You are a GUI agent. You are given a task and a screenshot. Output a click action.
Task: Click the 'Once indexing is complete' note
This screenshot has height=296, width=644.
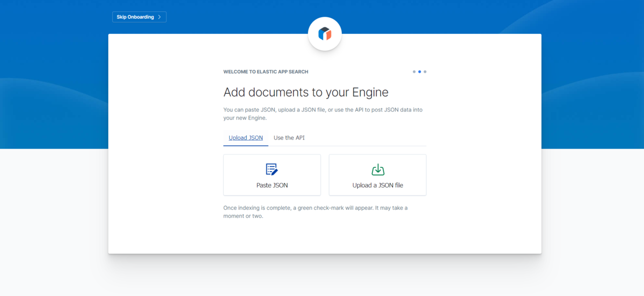[316, 212]
